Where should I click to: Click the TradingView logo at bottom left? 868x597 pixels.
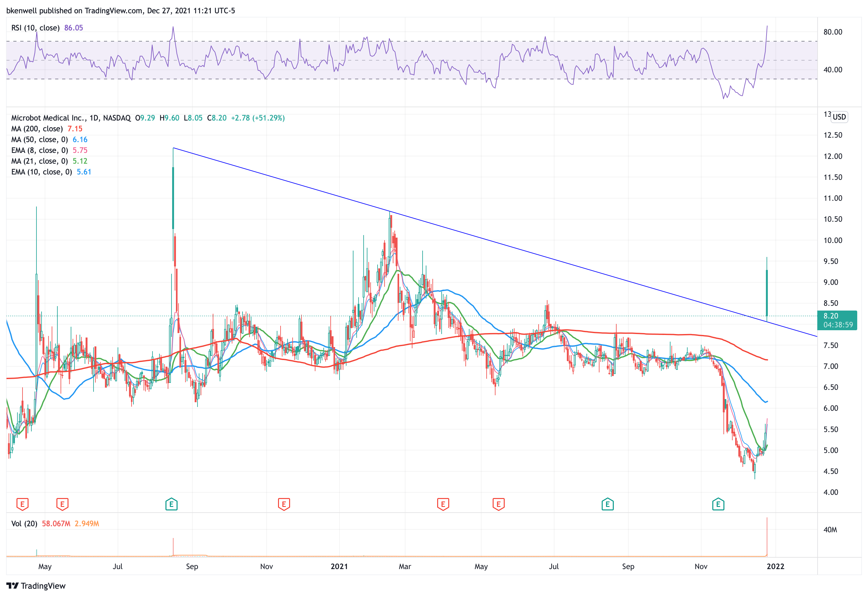(36, 585)
